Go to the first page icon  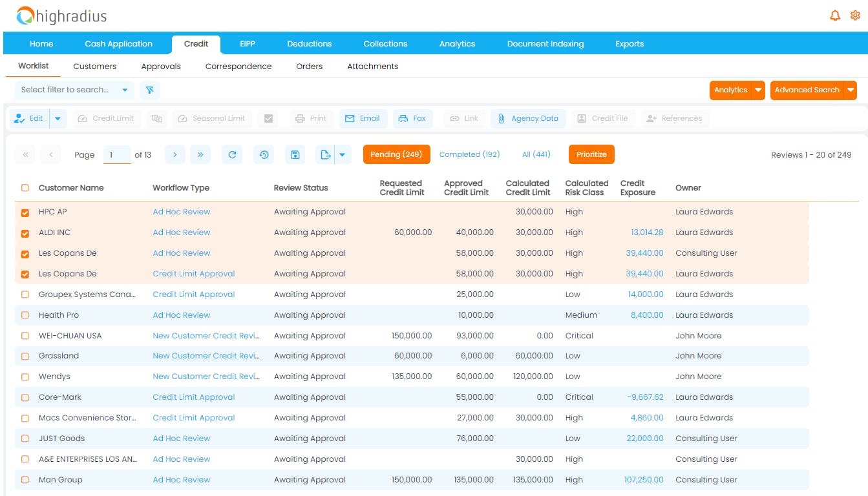[25, 154]
